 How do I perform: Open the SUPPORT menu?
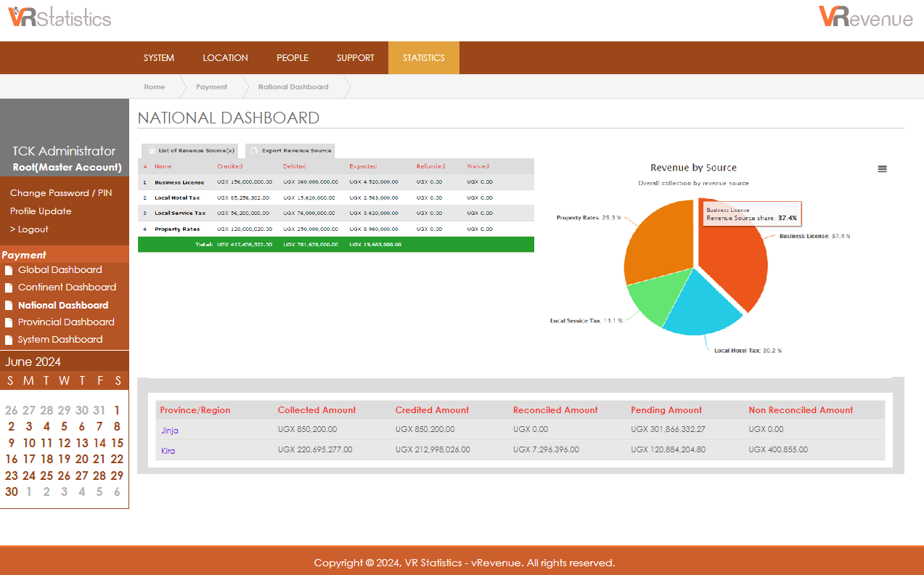point(356,58)
